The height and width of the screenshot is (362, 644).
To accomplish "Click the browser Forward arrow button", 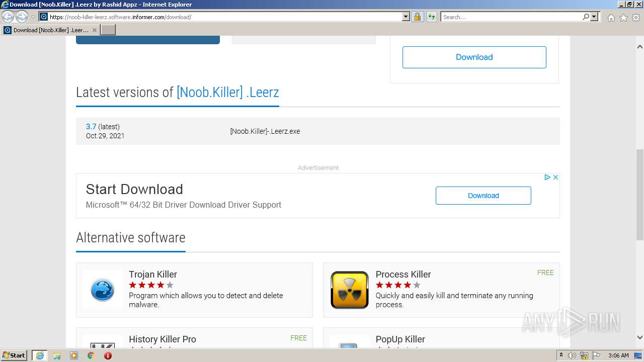I will pos(22,17).
